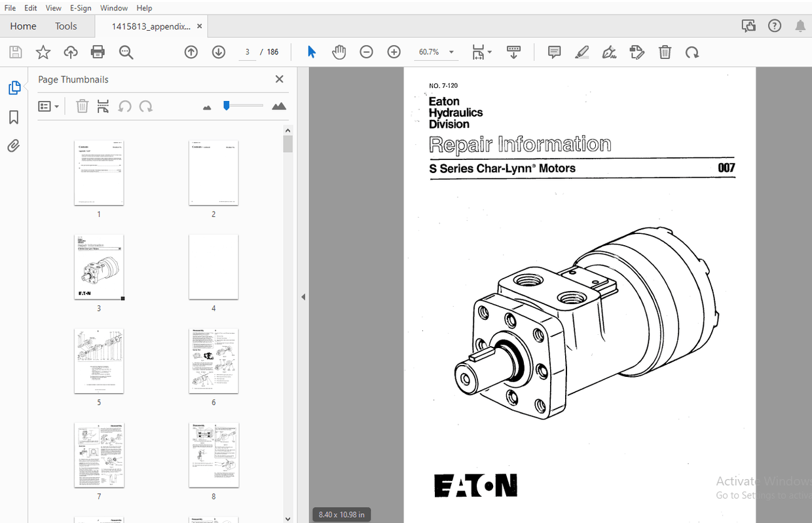Toggle continuous scrolling mode
812x523 pixels.
513,52
